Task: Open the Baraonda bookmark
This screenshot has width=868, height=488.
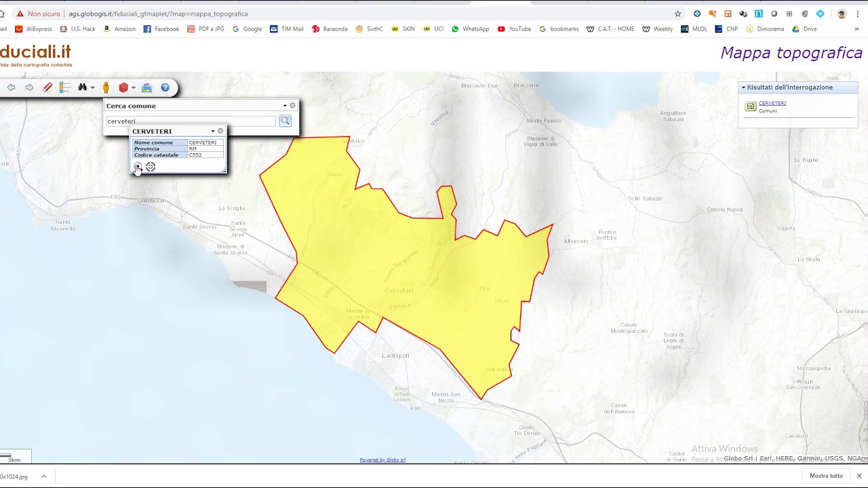Action: (x=330, y=29)
